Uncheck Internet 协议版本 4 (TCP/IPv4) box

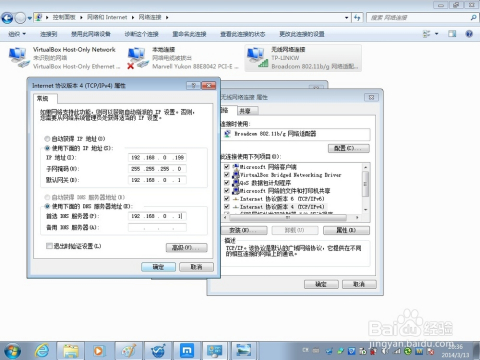pyautogui.click(x=227, y=207)
